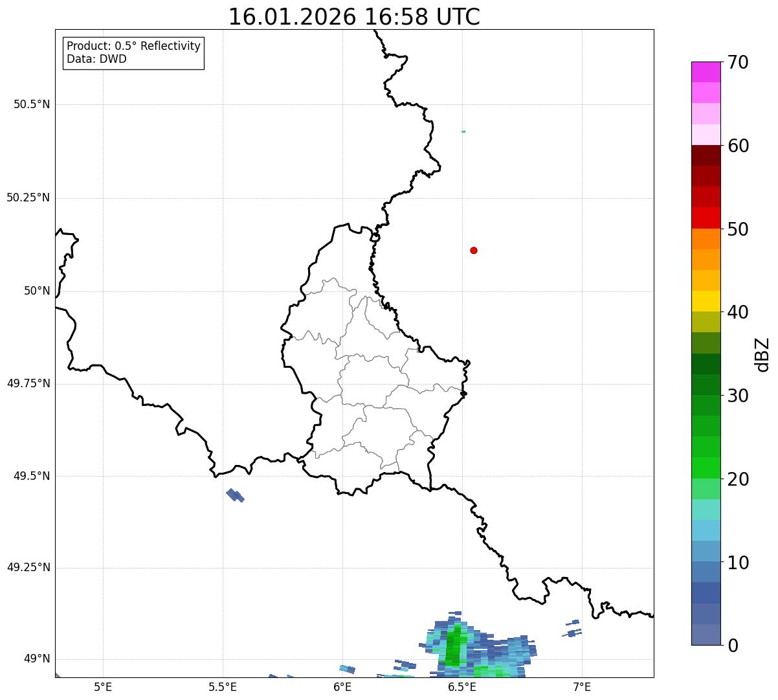Click the 6°E longitude label
The image size is (778, 700).
tap(343, 687)
